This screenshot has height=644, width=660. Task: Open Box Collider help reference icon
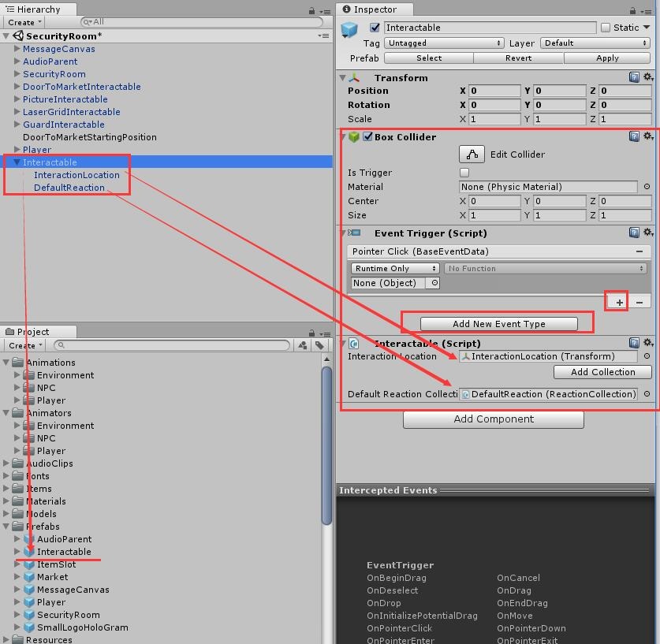pyautogui.click(x=634, y=136)
